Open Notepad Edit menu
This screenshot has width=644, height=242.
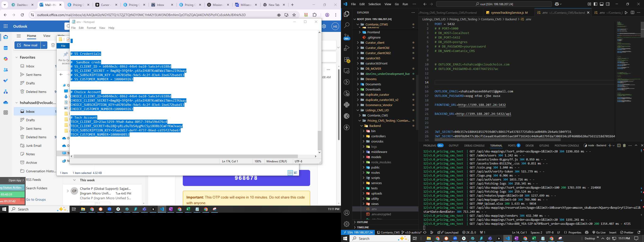[81, 28]
